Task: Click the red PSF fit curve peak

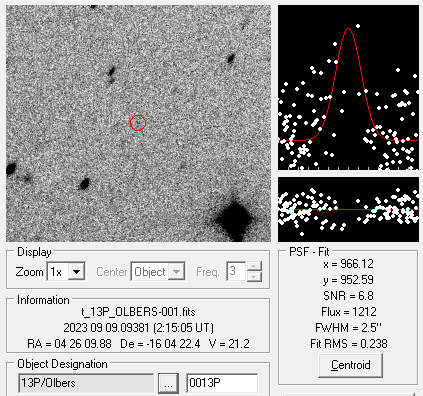Action: click(x=348, y=29)
